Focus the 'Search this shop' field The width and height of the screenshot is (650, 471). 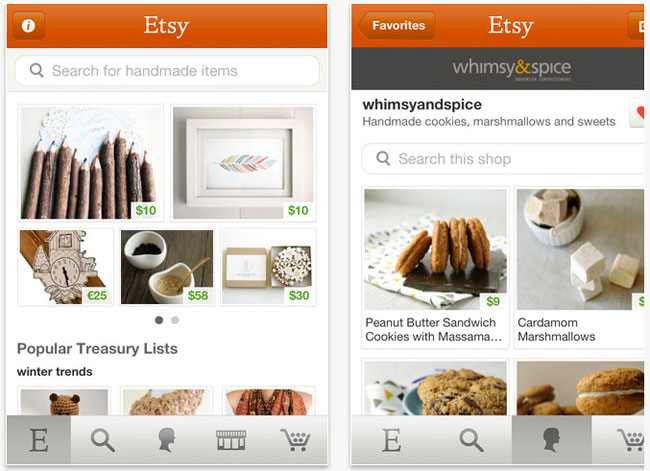point(503,159)
